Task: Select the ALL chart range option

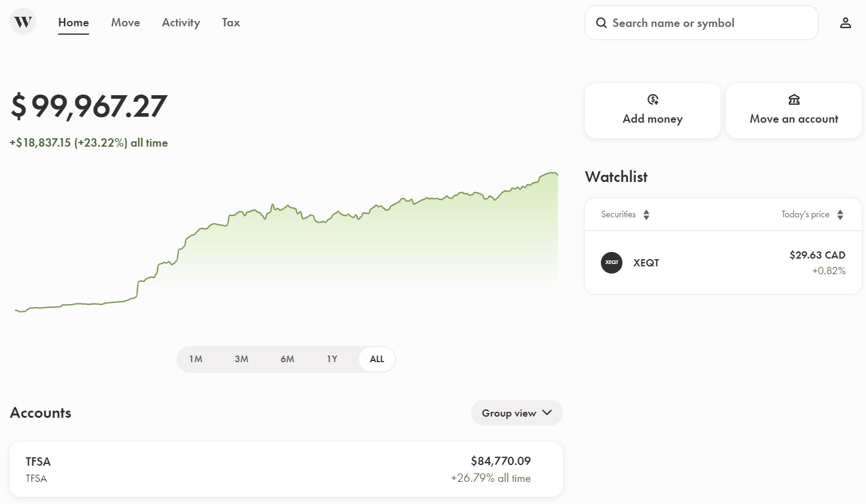Action: 376,359
